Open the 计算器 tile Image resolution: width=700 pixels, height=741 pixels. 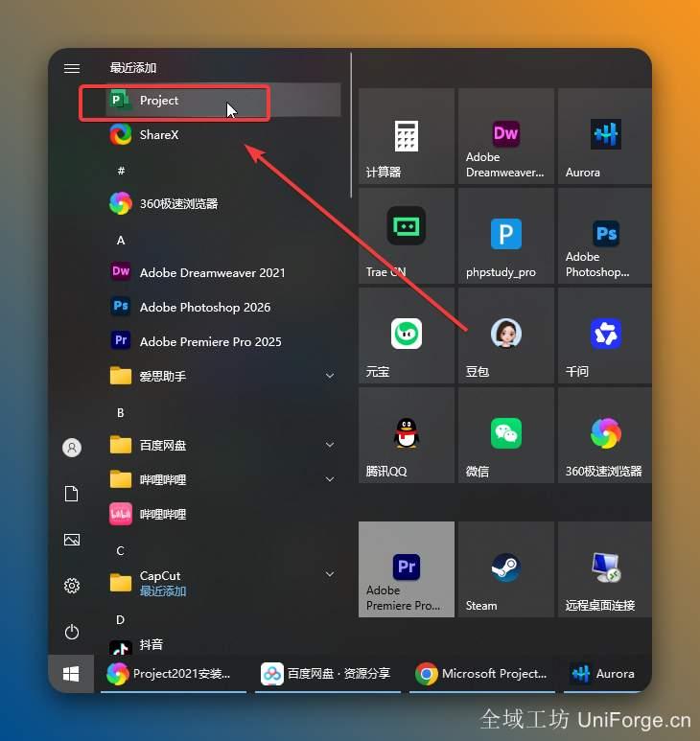[407, 136]
